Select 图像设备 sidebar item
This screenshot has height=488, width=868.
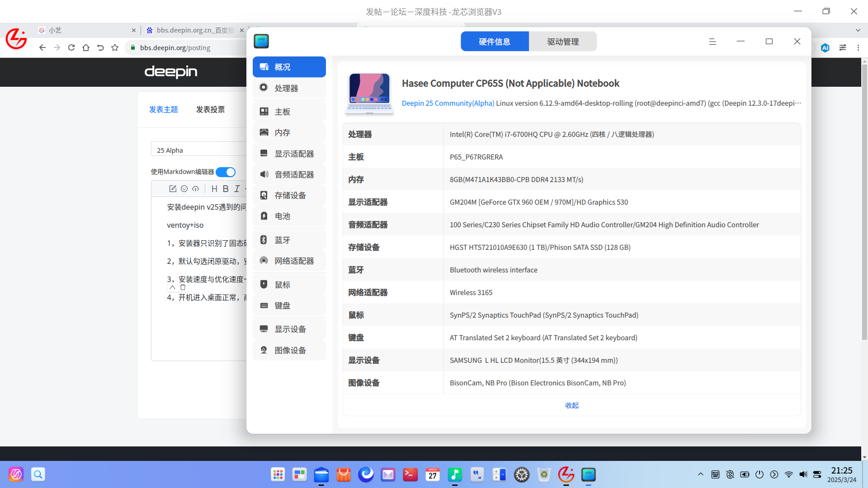coord(289,350)
